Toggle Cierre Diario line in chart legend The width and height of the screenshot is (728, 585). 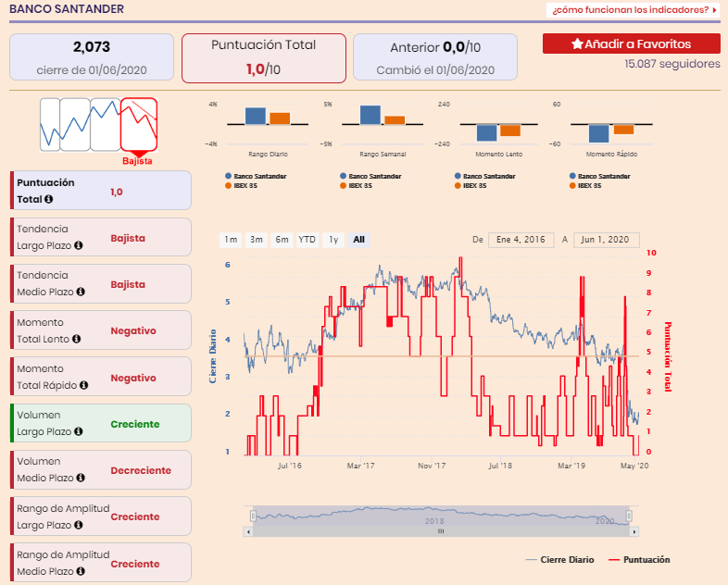[x=559, y=559]
